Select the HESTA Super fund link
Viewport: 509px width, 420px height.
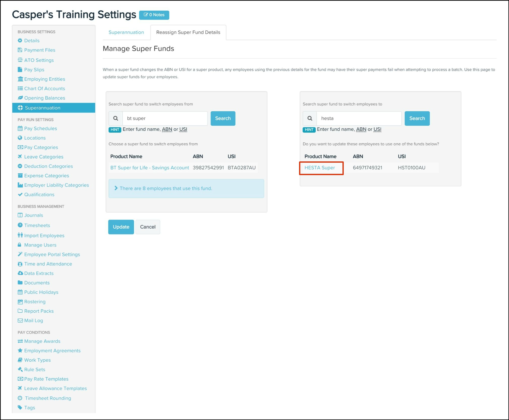click(319, 167)
